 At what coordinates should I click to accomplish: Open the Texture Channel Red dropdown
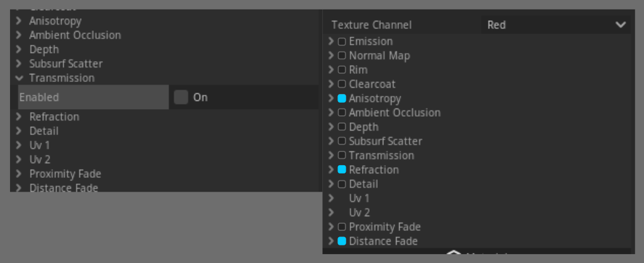point(556,25)
